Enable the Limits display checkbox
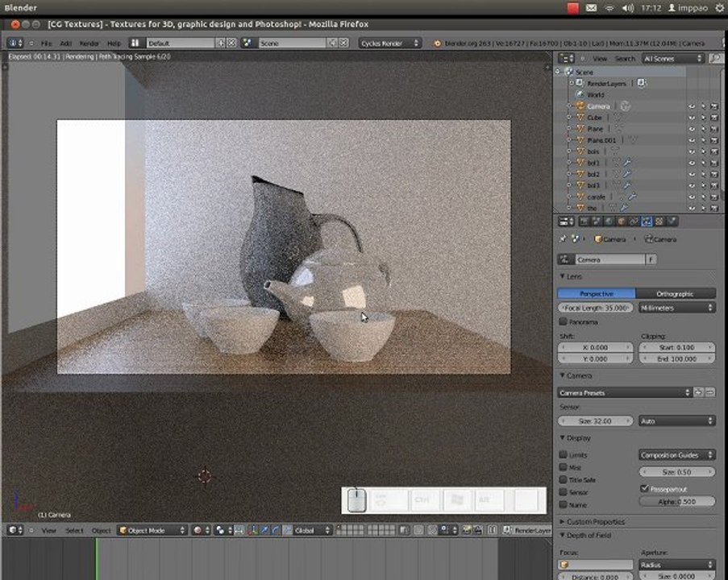The height and width of the screenshot is (580, 728). (x=564, y=454)
